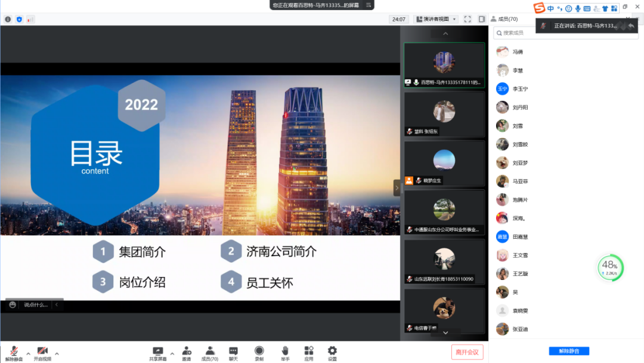
Task: Expand share screen options arrow
Action: pyautogui.click(x=172, y=353)
